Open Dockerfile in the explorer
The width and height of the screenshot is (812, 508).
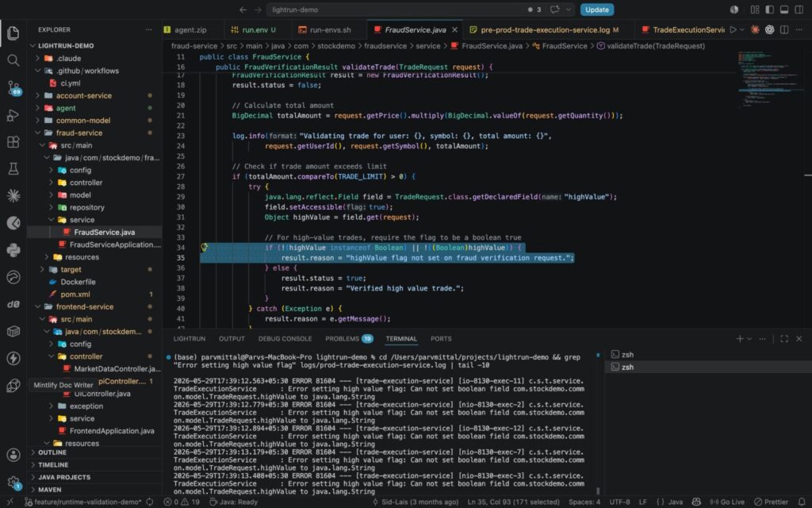pos(78,282)
